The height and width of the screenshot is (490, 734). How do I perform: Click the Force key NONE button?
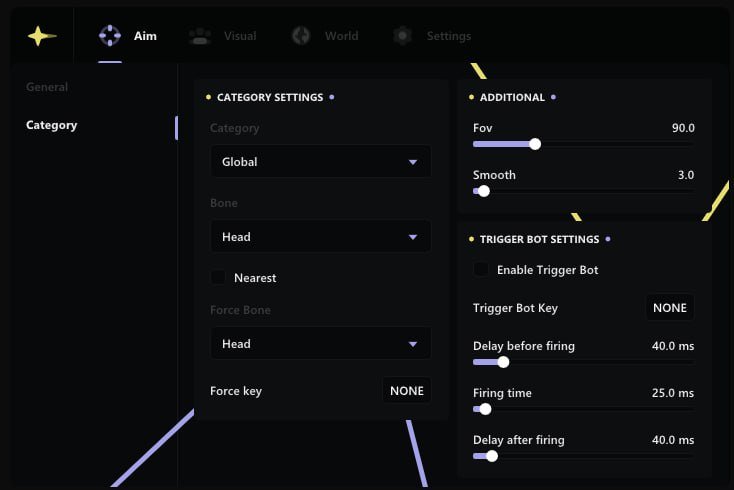(407, 391)
